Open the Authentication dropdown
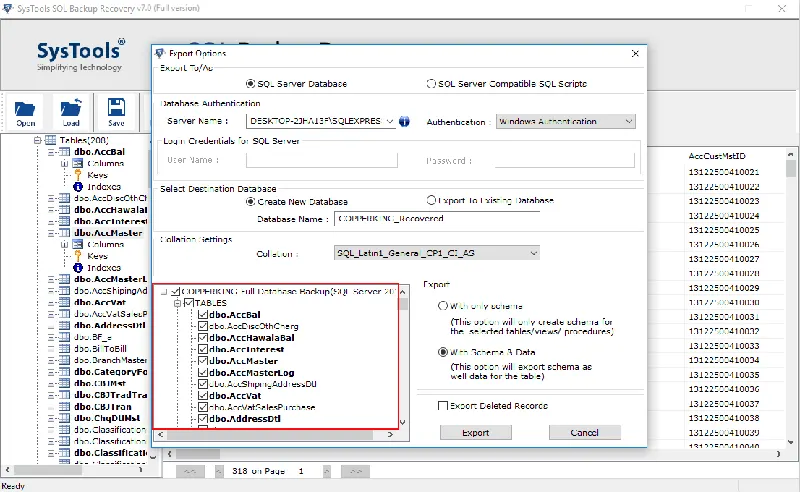This screenshot has height=492, width=800. pyautogui.click(x=629, y=121)
